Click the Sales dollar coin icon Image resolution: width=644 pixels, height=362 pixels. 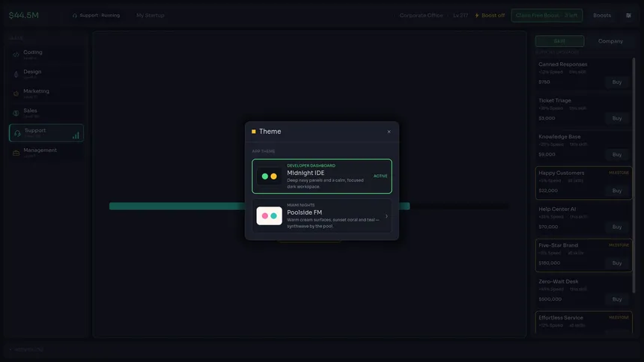tap(16, 113)
